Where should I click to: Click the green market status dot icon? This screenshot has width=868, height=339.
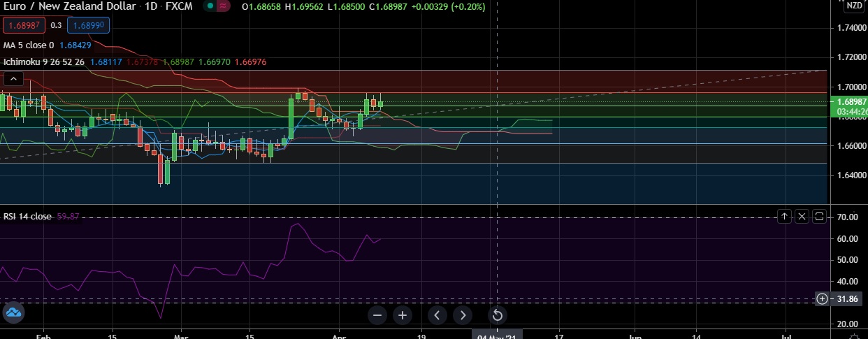[209, 6]
